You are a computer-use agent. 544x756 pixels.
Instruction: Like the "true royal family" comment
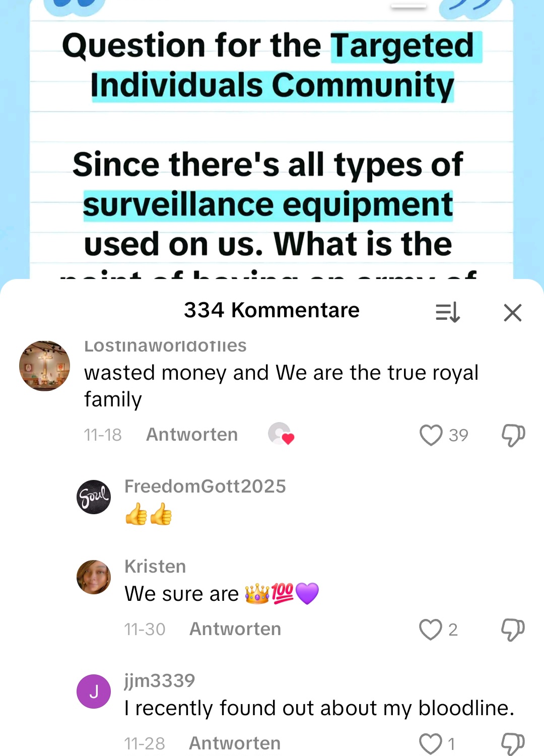pyautogui.click(x=431, y=435)
